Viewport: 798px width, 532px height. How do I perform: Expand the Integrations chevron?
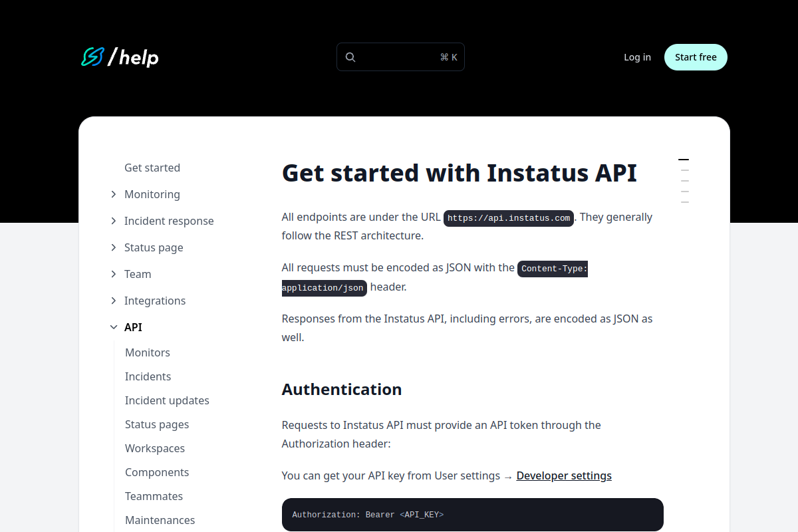(114, 301)
